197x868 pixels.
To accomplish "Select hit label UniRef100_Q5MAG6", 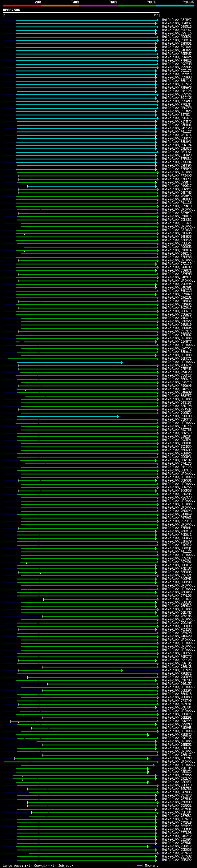I will [x=177, y=304].
